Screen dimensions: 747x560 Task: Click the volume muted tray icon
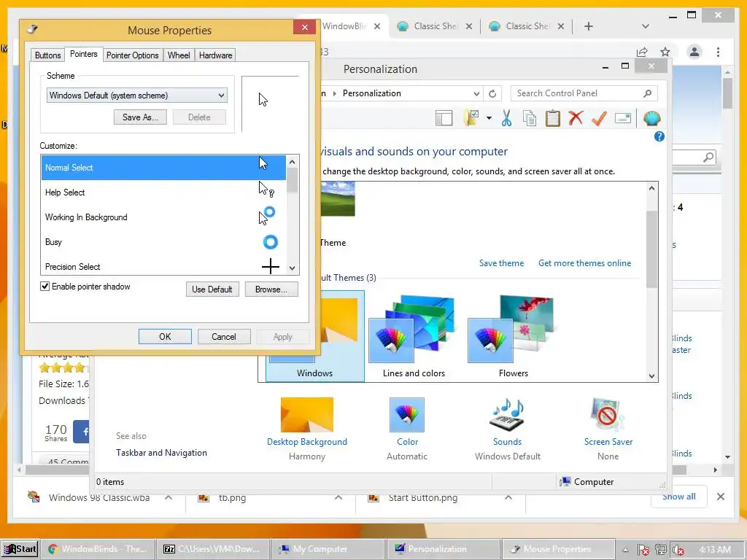(678, 550)
